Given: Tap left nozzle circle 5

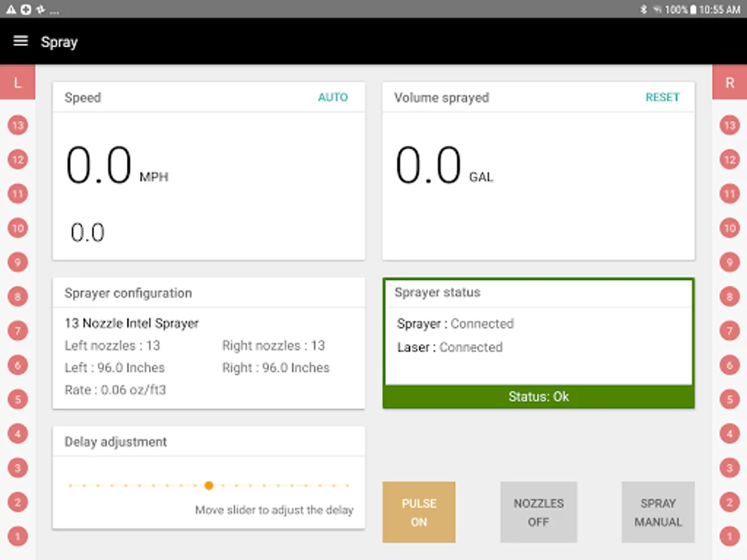Looking at the screenshot, I should point(17,399).
